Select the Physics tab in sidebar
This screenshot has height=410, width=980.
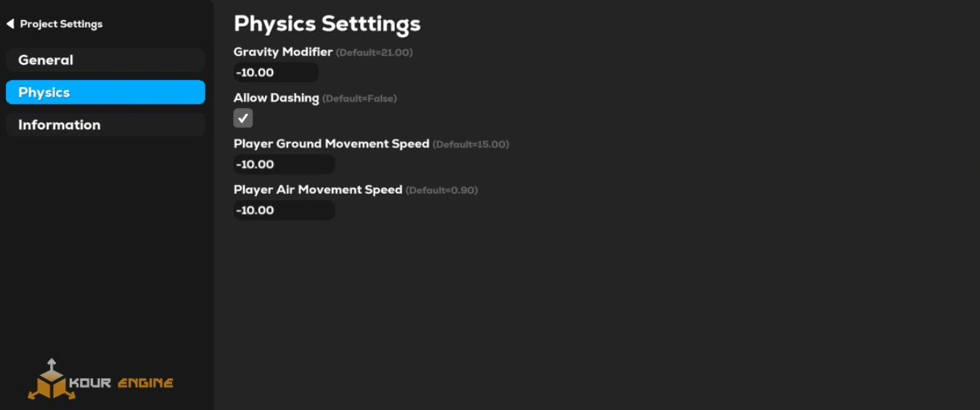(x=105, y=92)
